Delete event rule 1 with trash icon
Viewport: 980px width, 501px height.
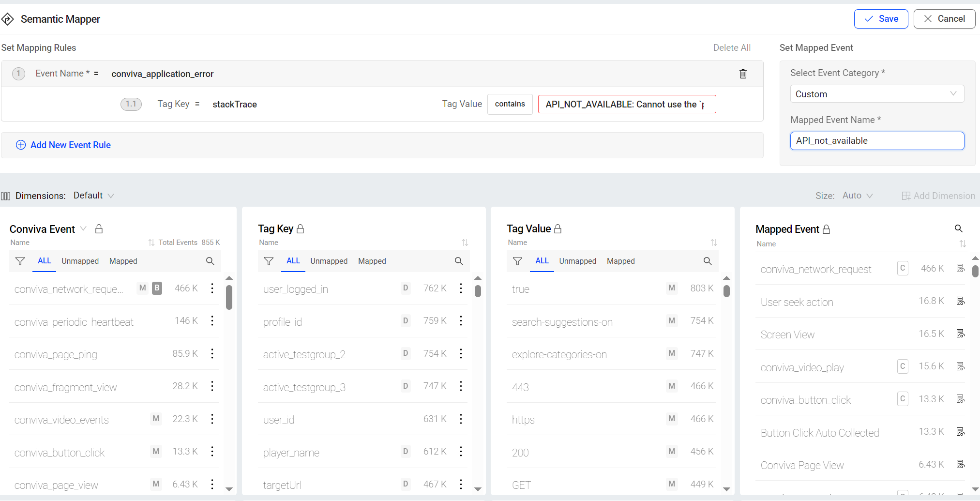pyautogui.click(x=743, y=74)
